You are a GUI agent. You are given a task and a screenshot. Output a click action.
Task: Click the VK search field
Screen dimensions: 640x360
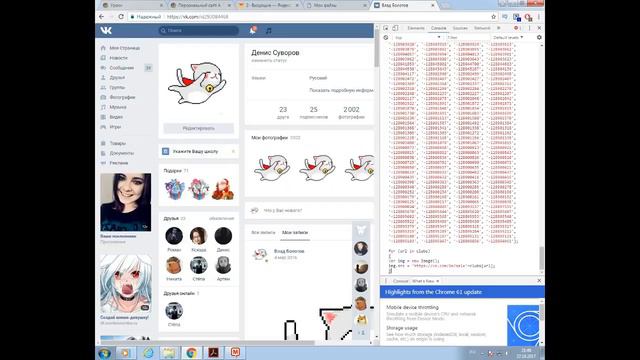198,31
